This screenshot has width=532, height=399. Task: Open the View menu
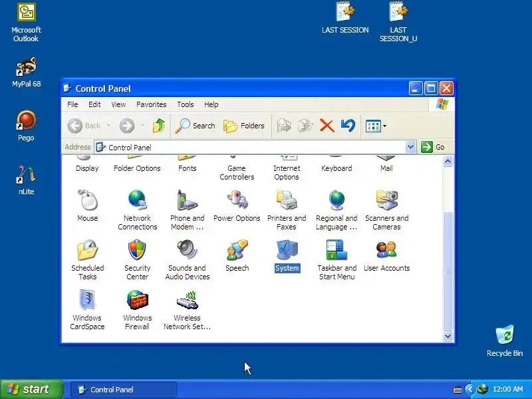pos(118,104)
